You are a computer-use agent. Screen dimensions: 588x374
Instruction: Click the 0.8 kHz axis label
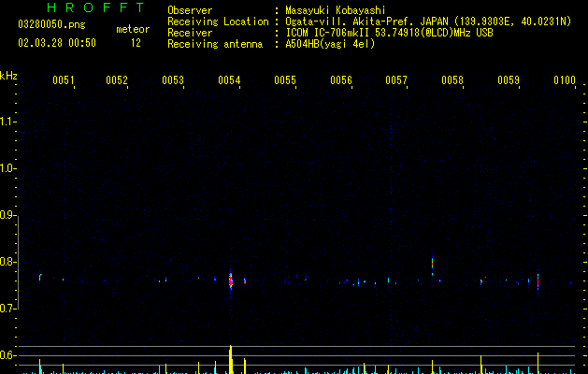point(7,262)
